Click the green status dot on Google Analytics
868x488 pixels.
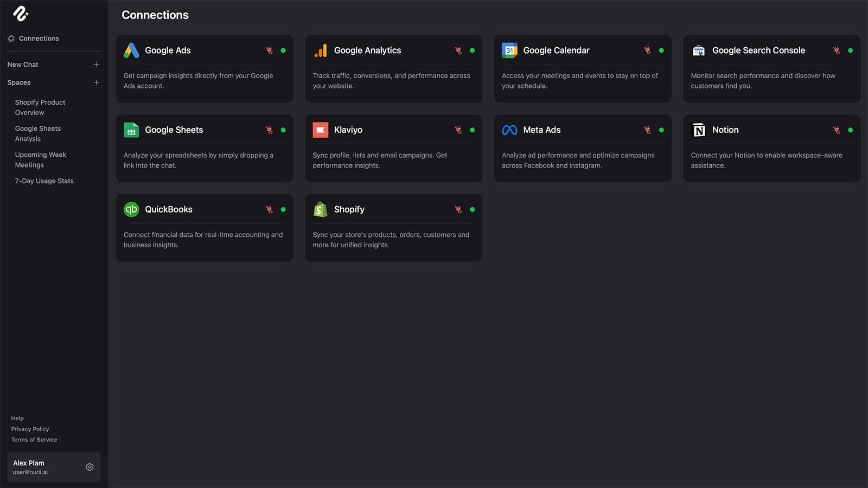click(x=473, y=50)
